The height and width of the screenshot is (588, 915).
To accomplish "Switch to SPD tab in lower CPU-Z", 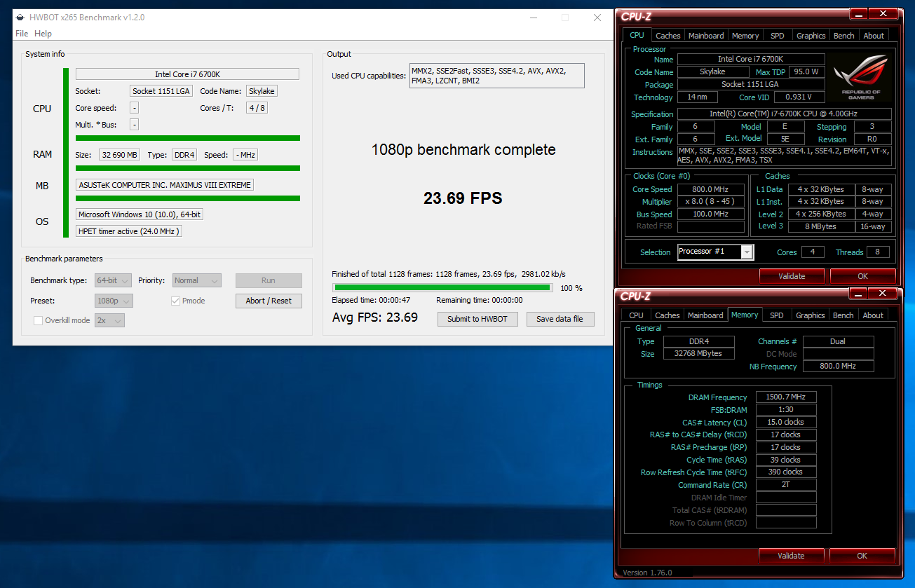I will [777, 315].
